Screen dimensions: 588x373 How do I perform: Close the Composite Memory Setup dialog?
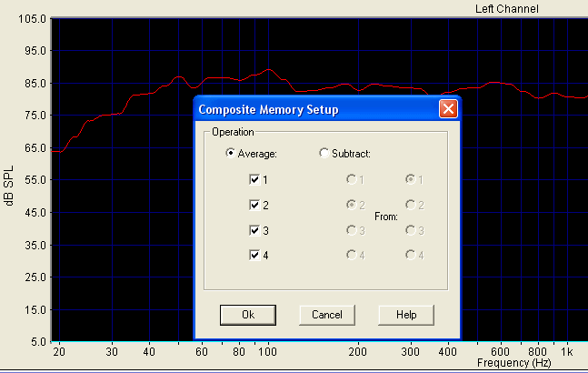click(x=448, y=109)
